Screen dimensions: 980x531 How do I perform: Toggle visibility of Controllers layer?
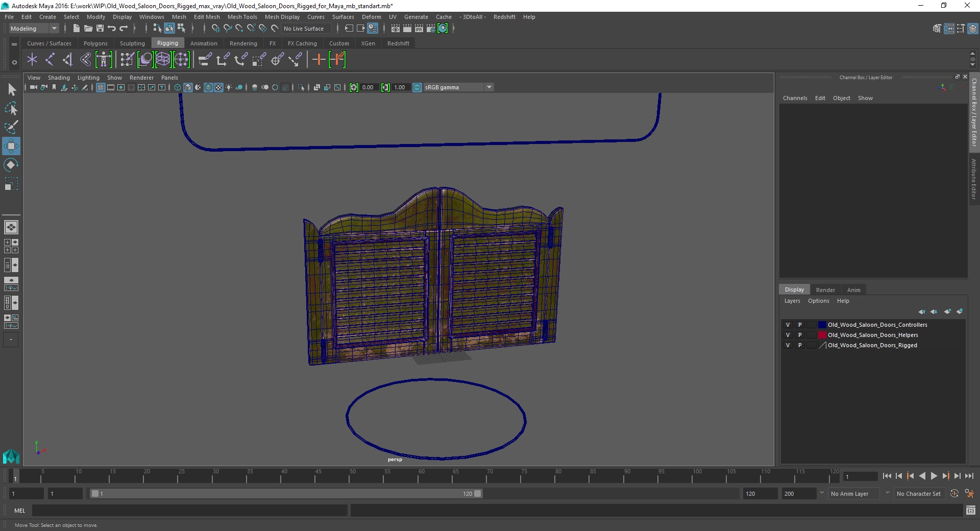(x=788, y=325)
